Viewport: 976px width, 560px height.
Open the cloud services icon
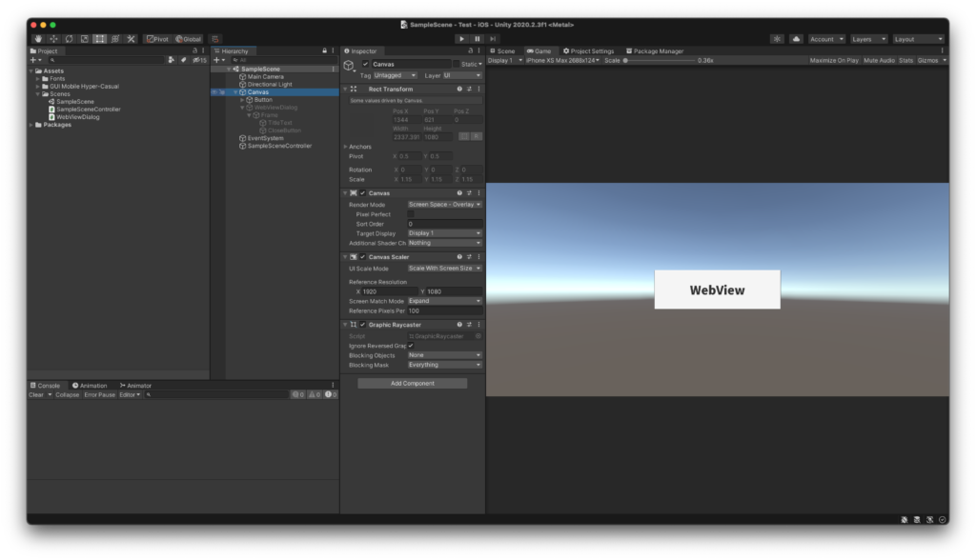(x=796, y=39)
